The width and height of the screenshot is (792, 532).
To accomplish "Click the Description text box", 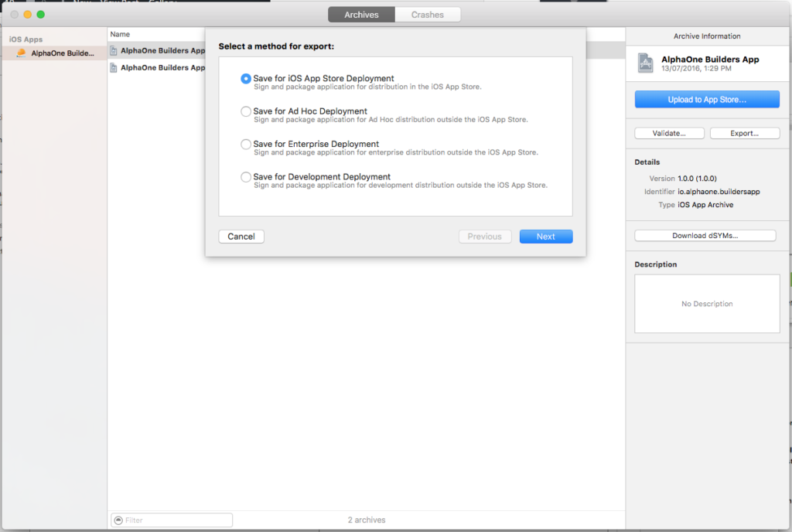I will (707, 304).
